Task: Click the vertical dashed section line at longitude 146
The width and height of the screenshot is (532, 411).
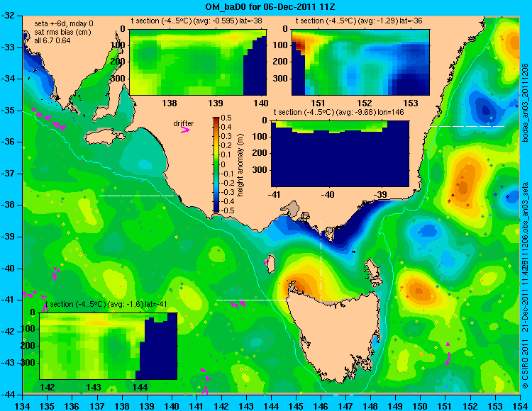Action: (321, 261)
